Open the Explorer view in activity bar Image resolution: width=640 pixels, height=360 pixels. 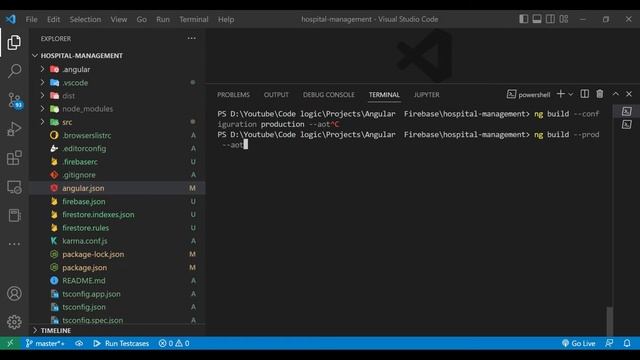(14, 42)
